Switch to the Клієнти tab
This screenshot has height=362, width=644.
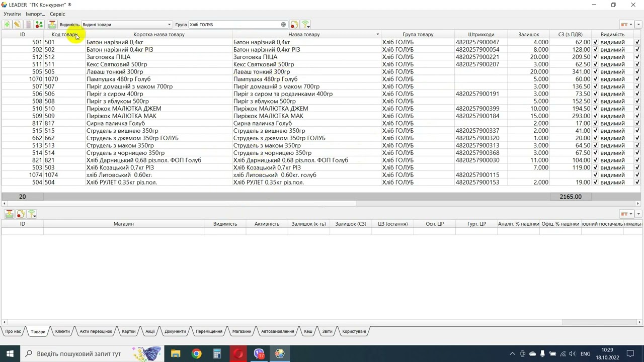click(62, 331)
